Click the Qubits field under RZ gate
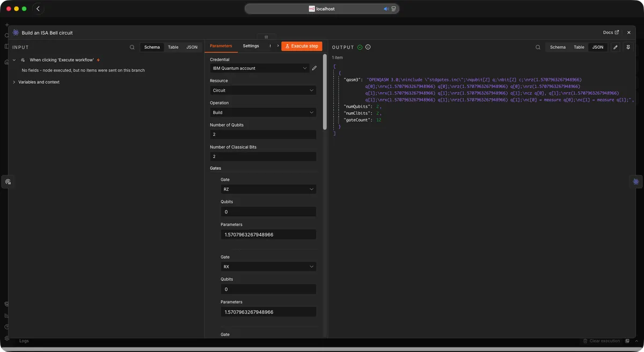644x352 pixels. 268,212
